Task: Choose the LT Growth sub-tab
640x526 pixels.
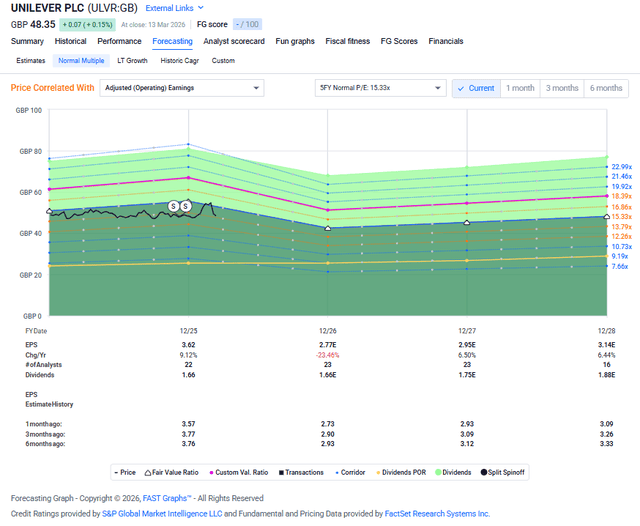Action: click(x=132, y=60)
